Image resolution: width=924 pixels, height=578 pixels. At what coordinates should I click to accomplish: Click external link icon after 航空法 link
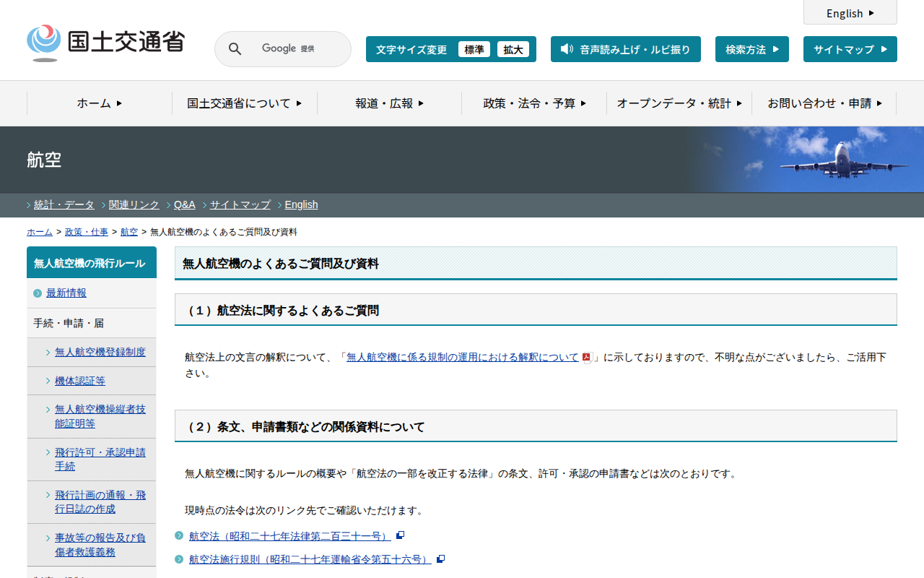(400, 535)
